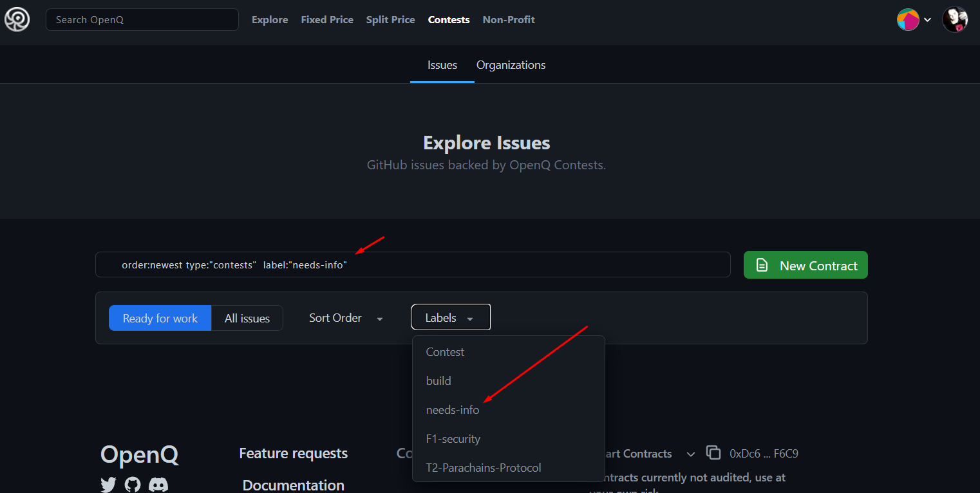Open the Feature requests link
The height and width of the screenshot is (493, 980).
293,453
